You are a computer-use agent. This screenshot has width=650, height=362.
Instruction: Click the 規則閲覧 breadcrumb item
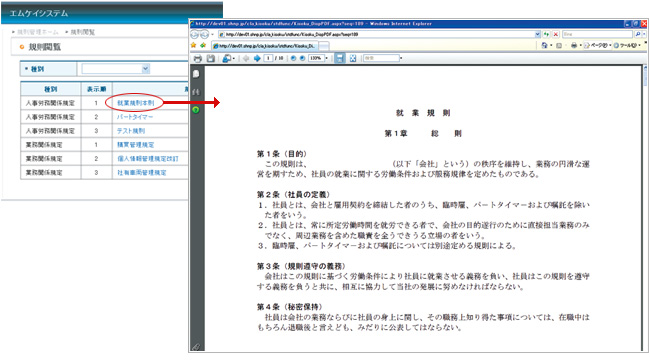pos(82,32)
